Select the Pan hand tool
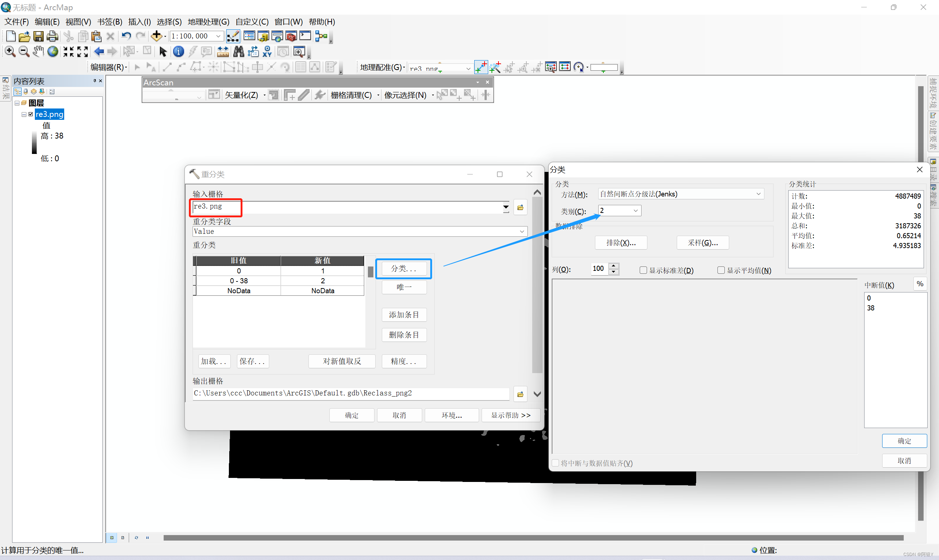The height and width of the screenshot is (560, 939). pyautogui.click(x=38, y=52)
